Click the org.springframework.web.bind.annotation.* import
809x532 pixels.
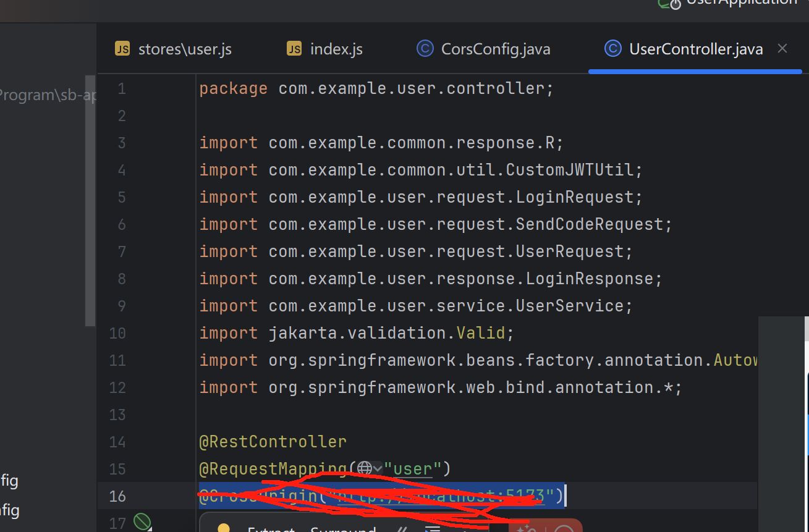(x=441, y=387)
